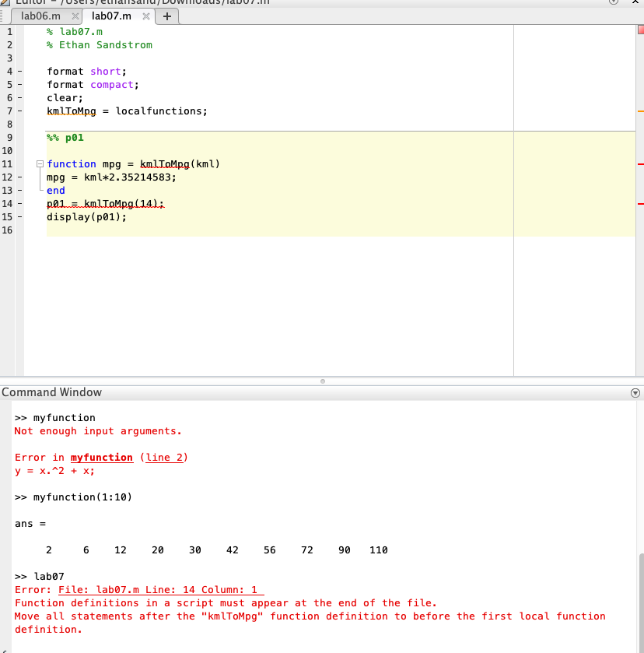Collapse the kmlToMpg function fold on line 11

pos(39,164)
